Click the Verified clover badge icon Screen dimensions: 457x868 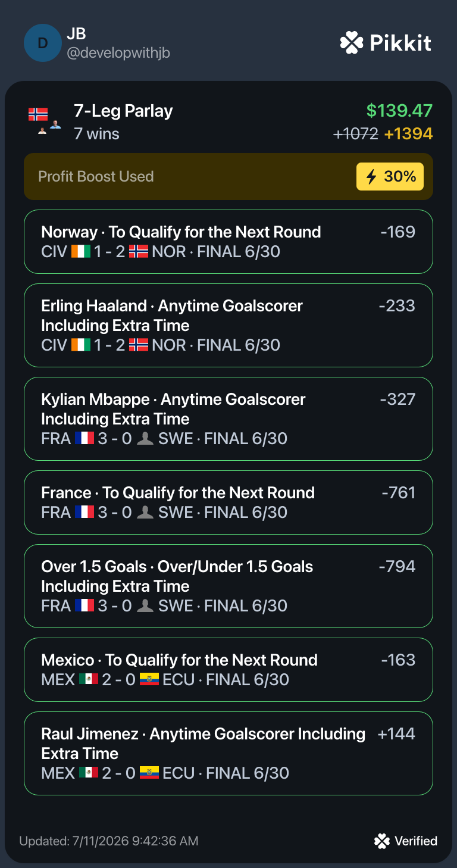pos(381,841)
